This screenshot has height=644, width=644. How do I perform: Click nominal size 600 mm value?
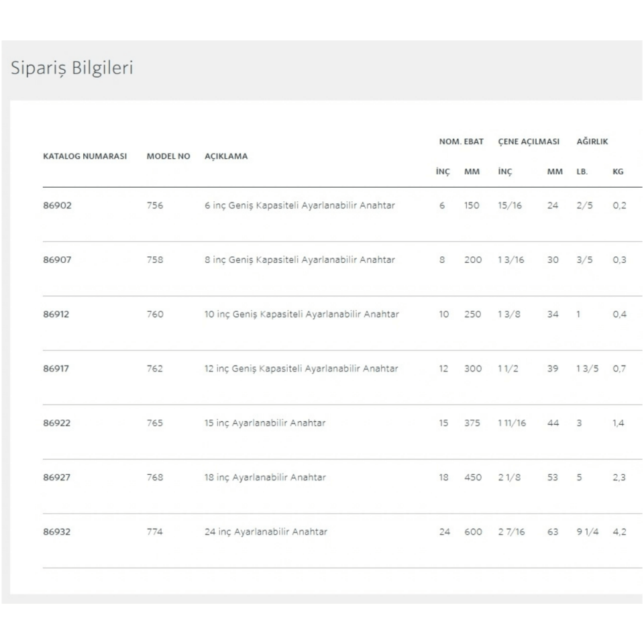pyautogui.click(x=473, y=531)
